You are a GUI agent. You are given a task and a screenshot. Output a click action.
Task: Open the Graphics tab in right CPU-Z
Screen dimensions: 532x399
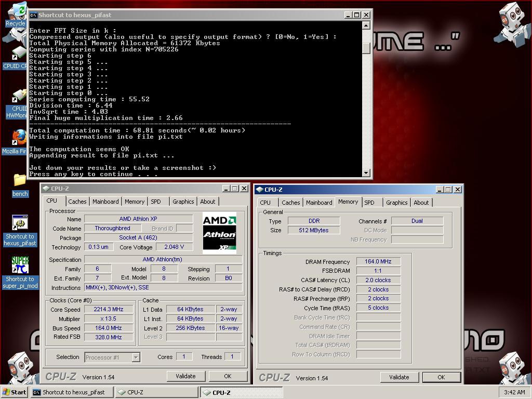click(x=396, y=203)
